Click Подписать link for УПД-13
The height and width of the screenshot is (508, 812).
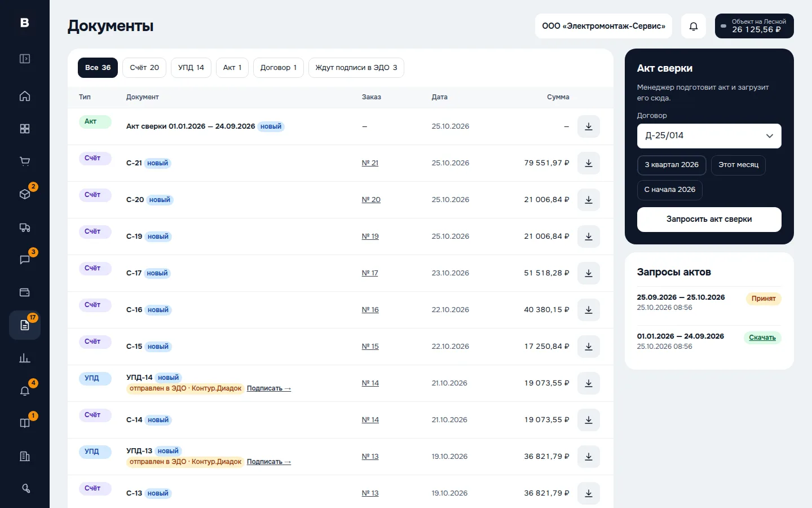[x=269, y=462]
